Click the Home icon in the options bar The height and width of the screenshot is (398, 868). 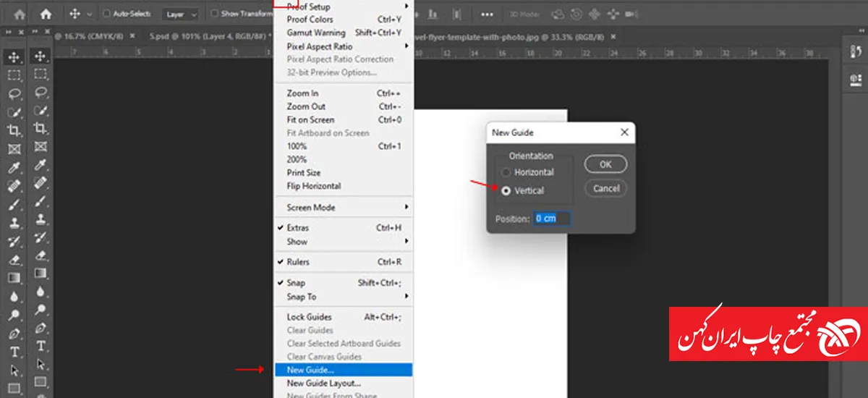pos(46,14)
